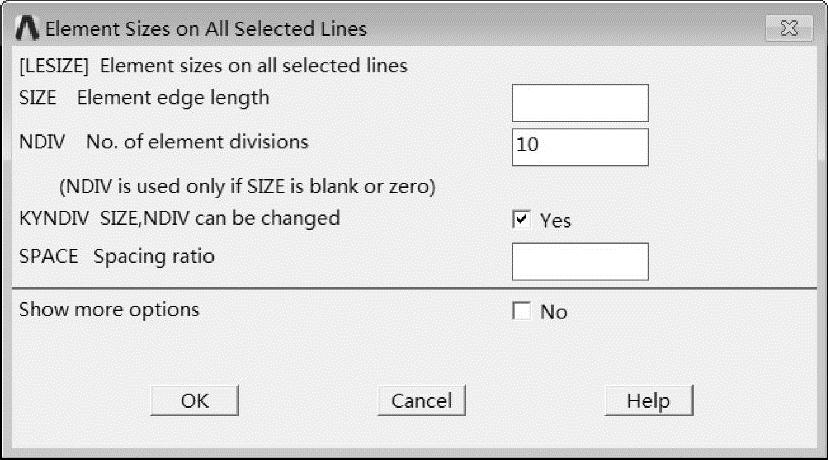Click the note '(NDIV is used only if SIZE is blank or zero)'

(x=247, y=186)
